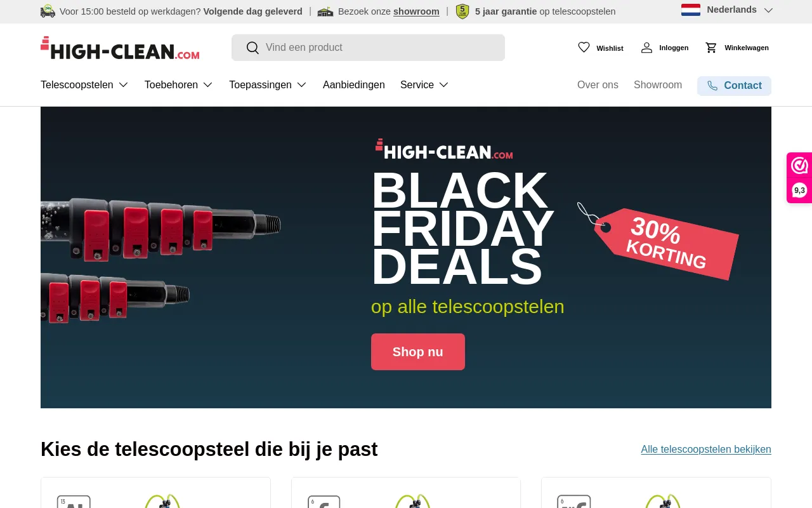The image size is (812, 508).
Task: Expand the Telescoopstelen menu
Action: (84, 84)
